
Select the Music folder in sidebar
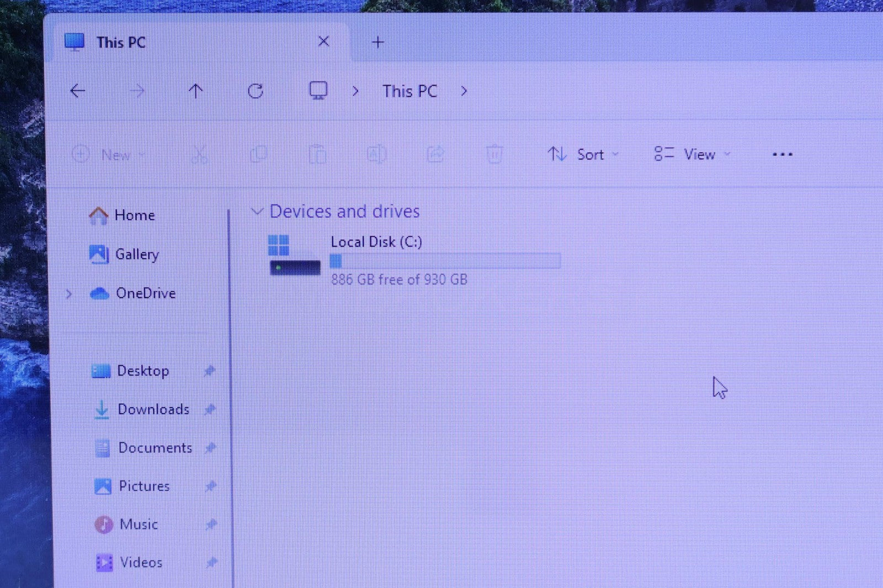[138, 524]
